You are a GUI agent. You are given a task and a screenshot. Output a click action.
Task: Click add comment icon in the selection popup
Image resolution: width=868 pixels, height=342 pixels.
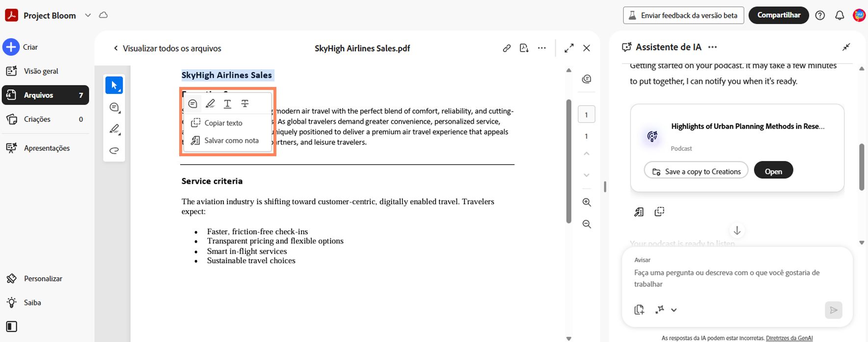(192, 104)
